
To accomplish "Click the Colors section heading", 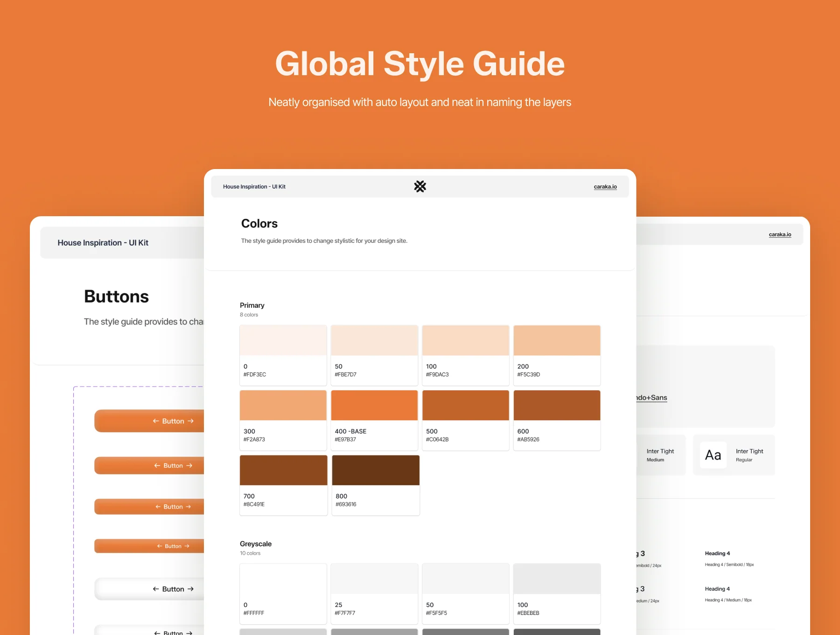I will pyautogui.click(x=259, y=224).
